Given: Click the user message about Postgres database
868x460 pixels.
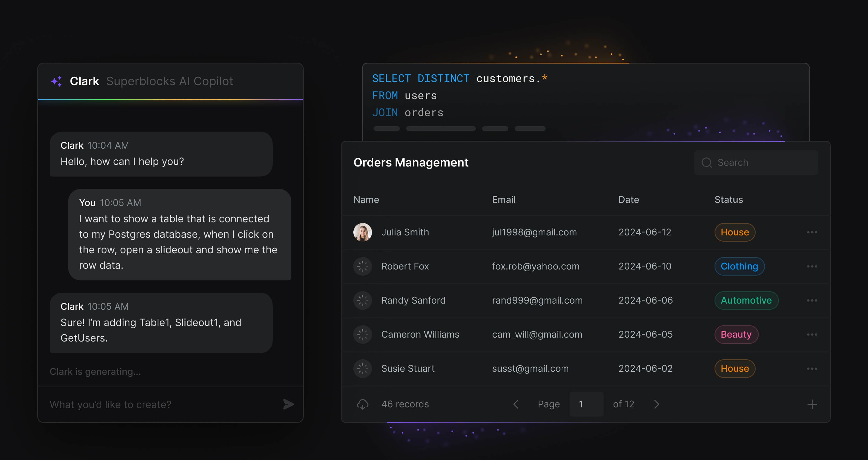Looking at the screenshot, I should [180, 235].
